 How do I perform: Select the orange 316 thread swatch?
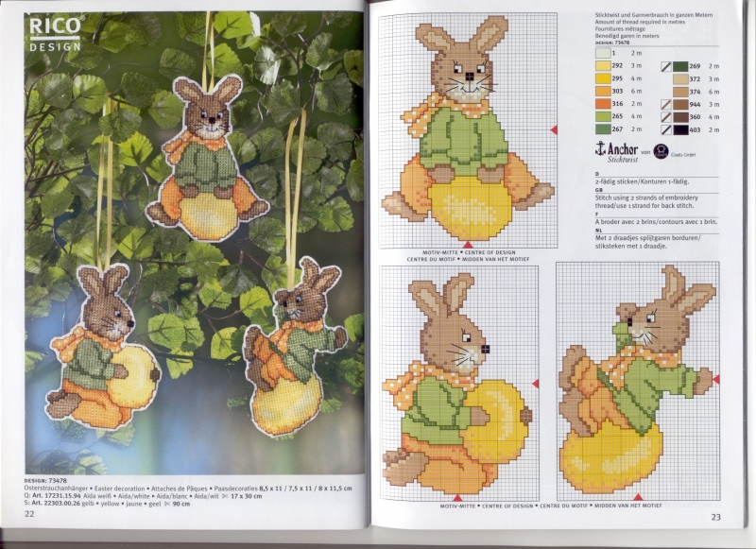(603, 104)
